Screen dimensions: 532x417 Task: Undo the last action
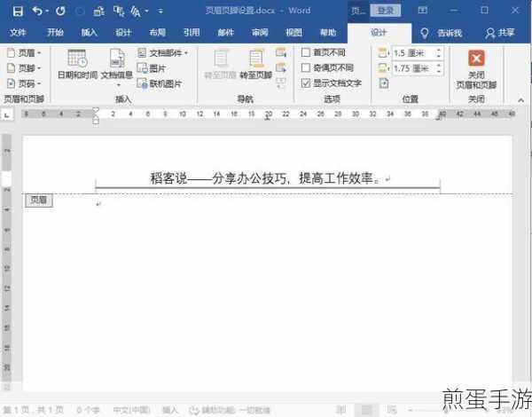[37, 12]
